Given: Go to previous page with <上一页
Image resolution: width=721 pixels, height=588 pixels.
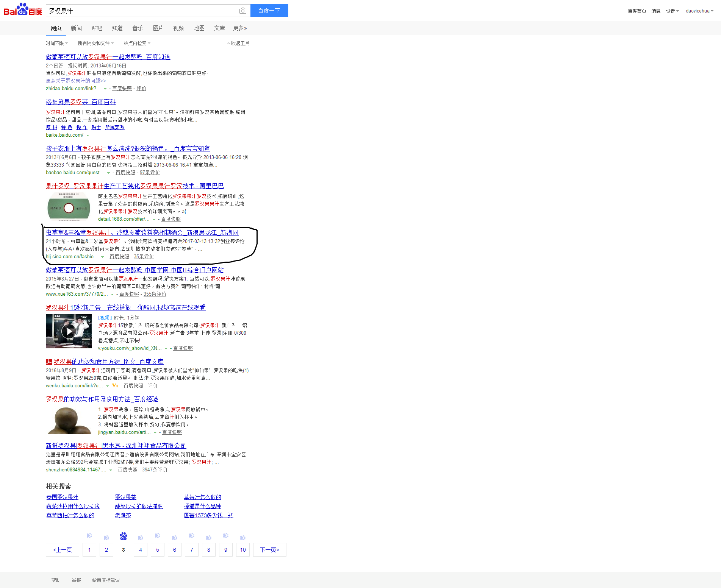Looking at the screenshot, I should click(x=63, y=550).
